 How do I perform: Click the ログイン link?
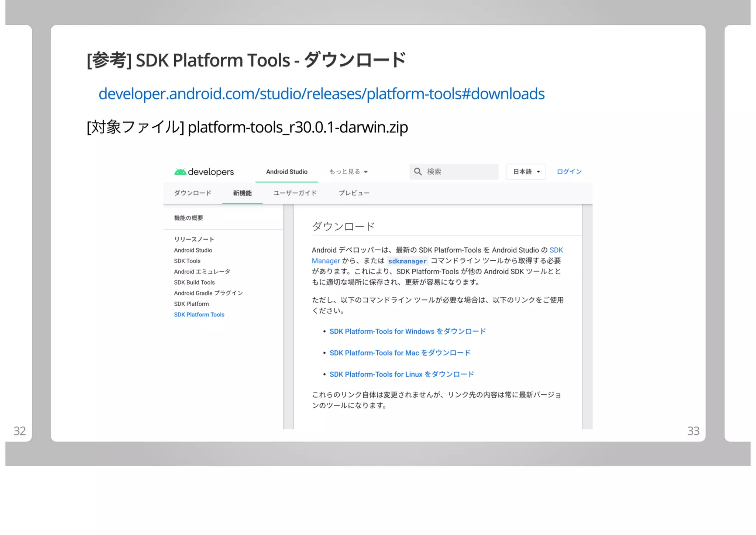coord(569,172)
